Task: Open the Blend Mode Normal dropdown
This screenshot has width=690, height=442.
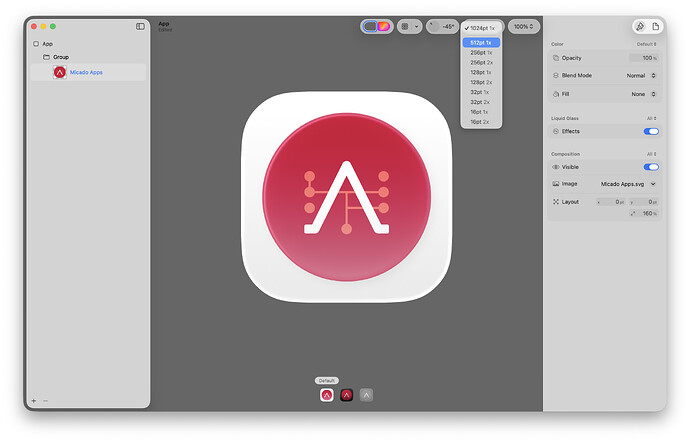Action: pos(640,75)
